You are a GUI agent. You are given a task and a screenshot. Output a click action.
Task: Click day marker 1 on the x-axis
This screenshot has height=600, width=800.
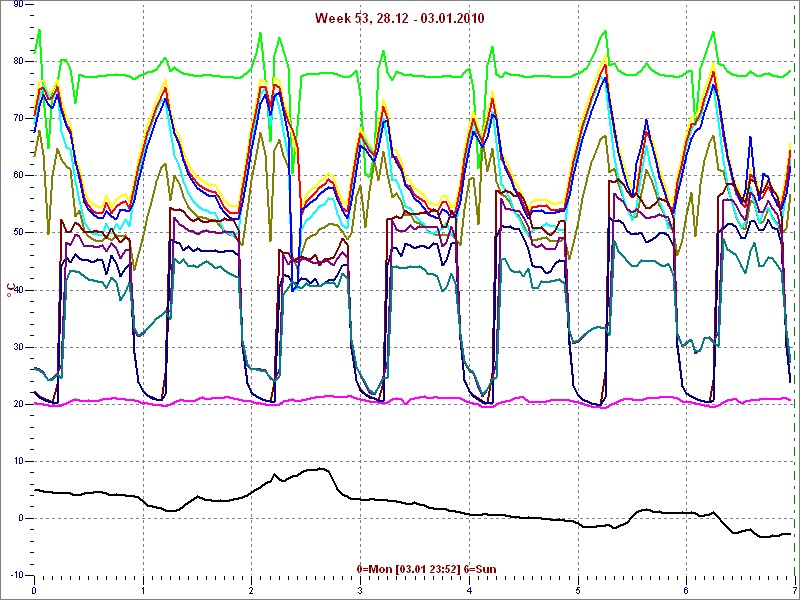point(143,590)
